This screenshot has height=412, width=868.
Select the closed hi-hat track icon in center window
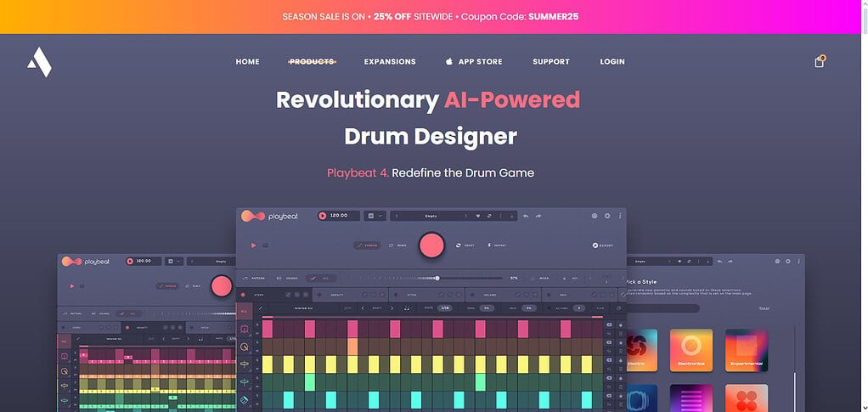(244, 364)
